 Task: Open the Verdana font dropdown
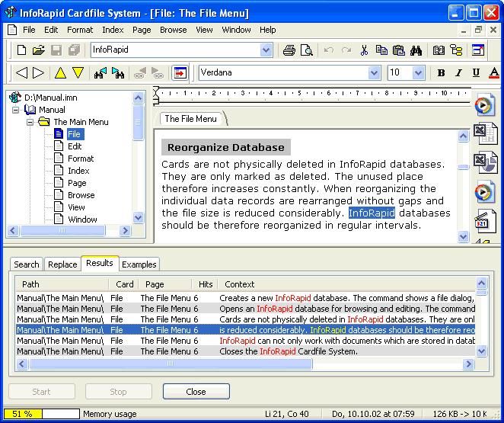(374, 72)
